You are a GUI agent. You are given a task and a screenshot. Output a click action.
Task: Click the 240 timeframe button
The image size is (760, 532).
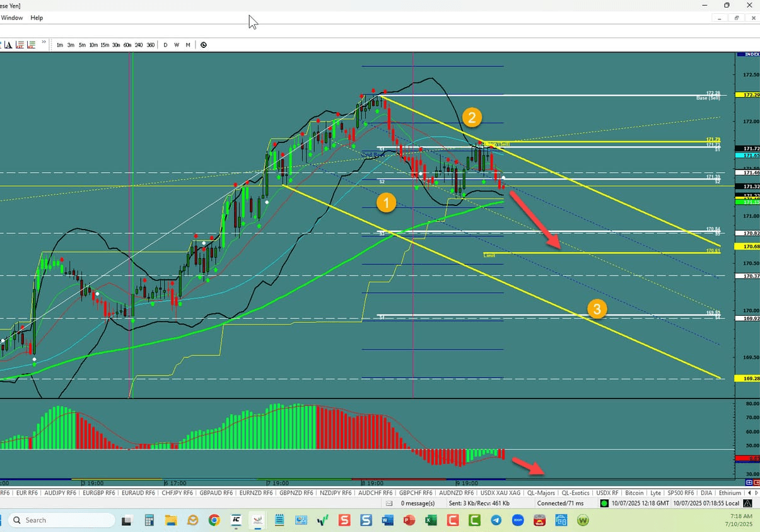click(139, 45)
